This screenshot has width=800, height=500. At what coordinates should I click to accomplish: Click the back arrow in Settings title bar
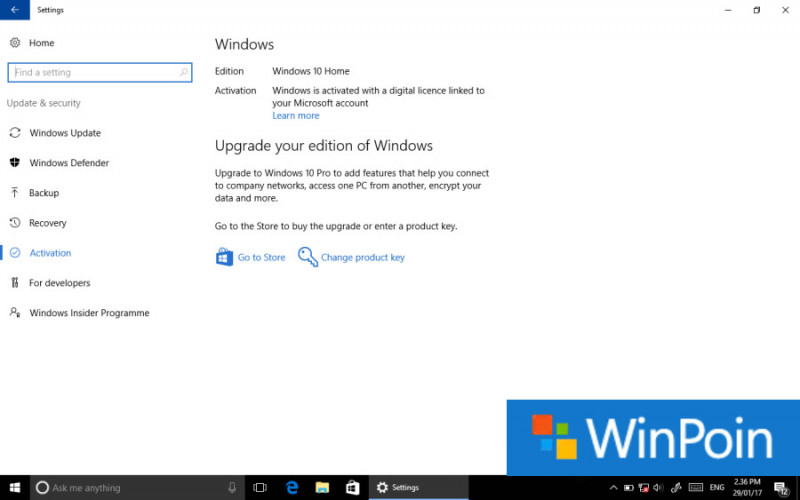[15, 10]
